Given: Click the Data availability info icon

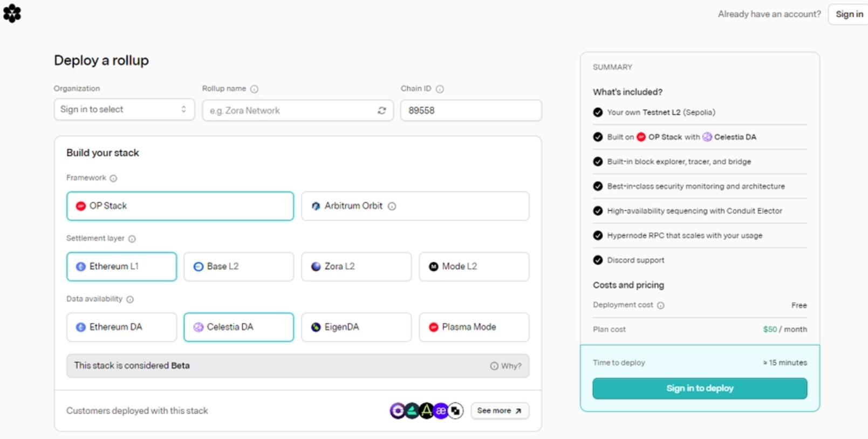Looking at the screenshot, I should coord(130,299).
